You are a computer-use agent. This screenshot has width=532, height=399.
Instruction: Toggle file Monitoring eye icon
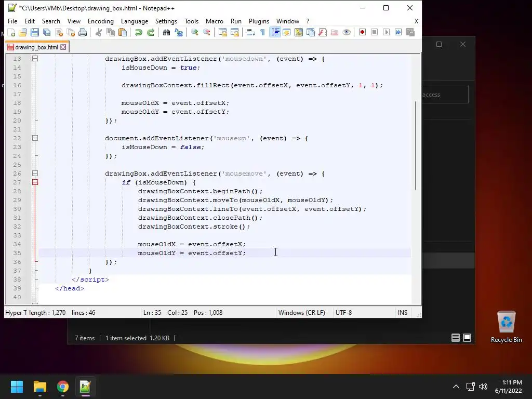pos(347,32)
